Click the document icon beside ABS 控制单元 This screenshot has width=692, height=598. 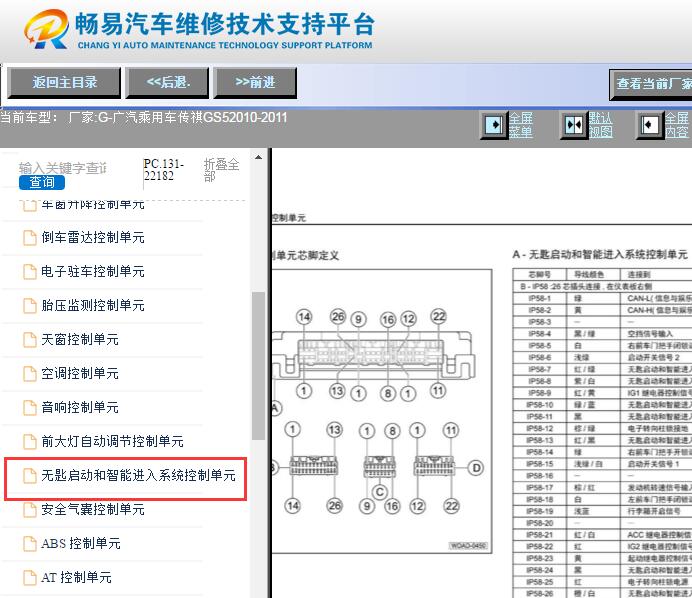pos(30,543)
